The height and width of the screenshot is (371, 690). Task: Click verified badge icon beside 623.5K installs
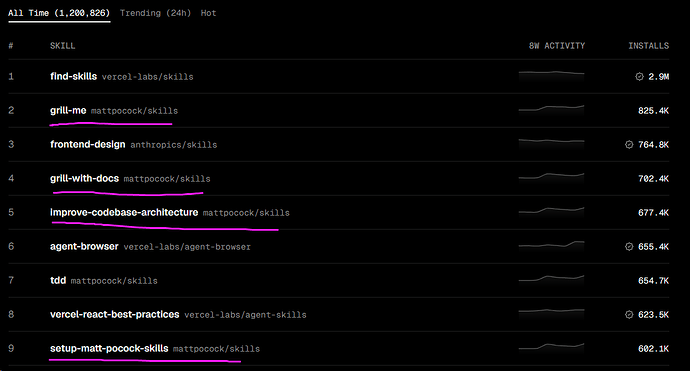click(629, 314)
